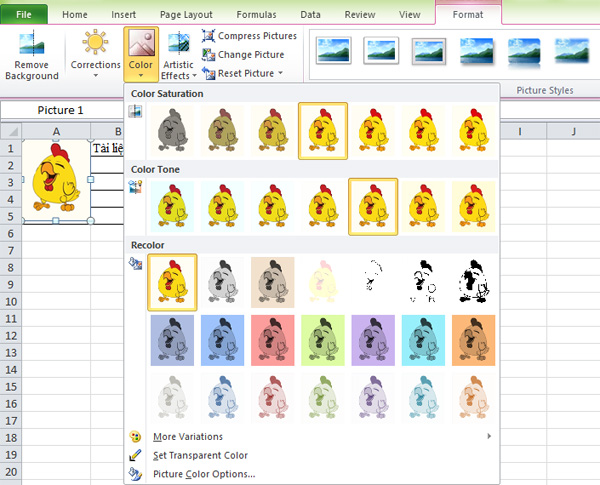Apply warmest color tone thumbnail

473,207
